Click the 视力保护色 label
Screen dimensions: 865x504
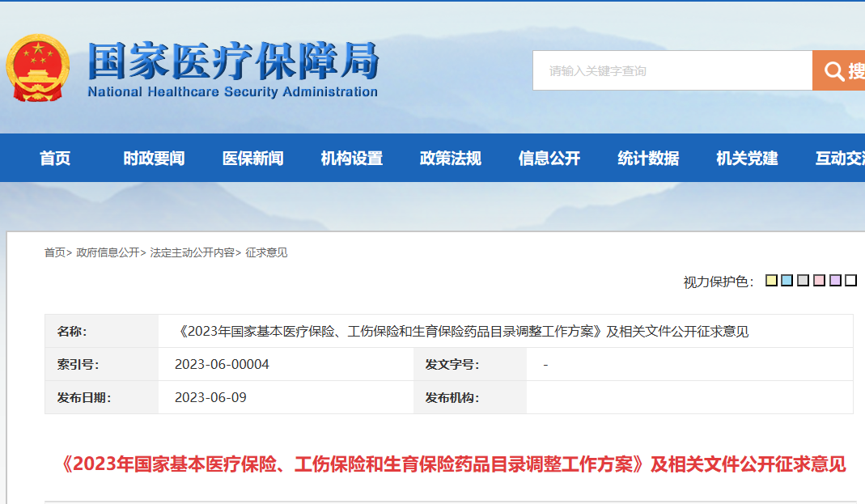click(719, 282)
